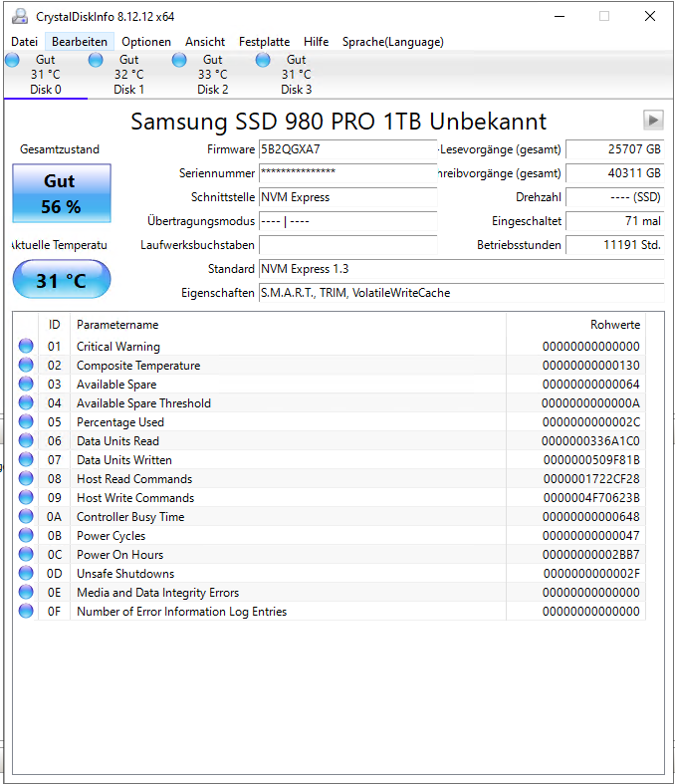
Task: Click status orb for Media and Data Integrity Errors
Action: 26,592
